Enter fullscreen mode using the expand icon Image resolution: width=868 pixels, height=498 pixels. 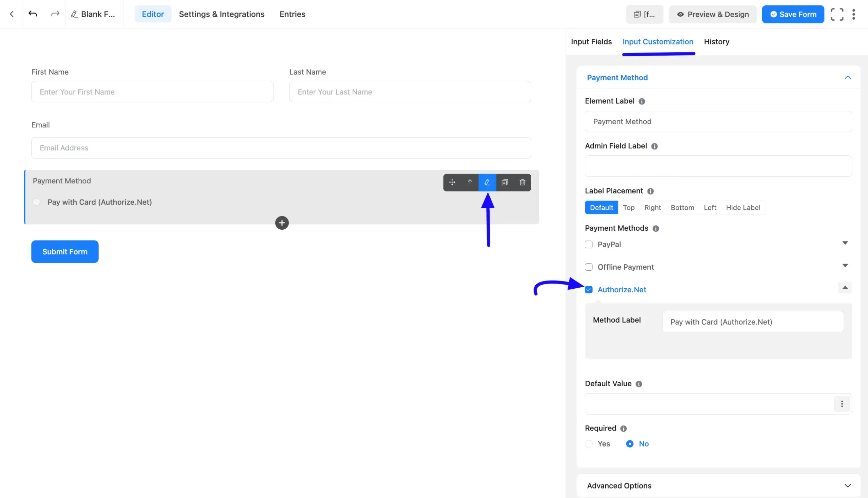pyautogui.click(x=837, y=14)
